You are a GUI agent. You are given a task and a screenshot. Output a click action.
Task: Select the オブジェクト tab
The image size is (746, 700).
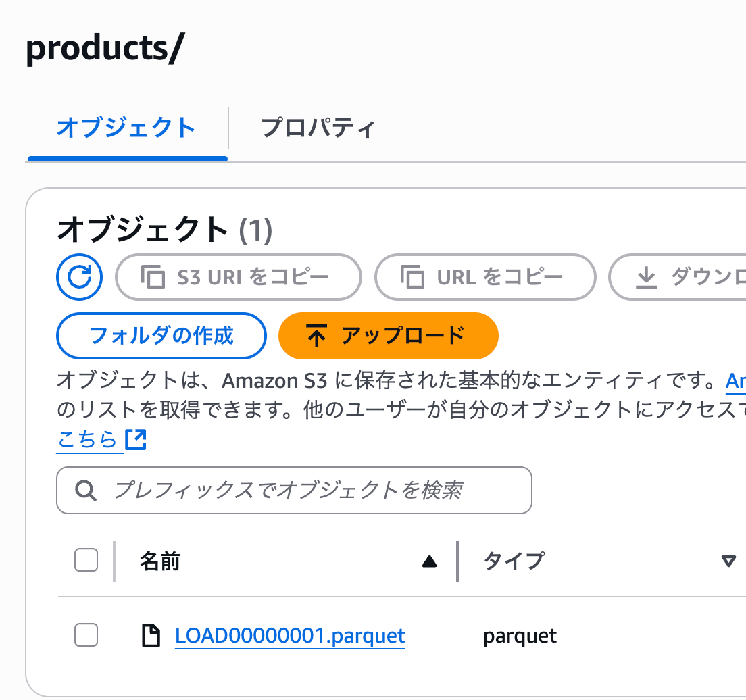[127, 128]
